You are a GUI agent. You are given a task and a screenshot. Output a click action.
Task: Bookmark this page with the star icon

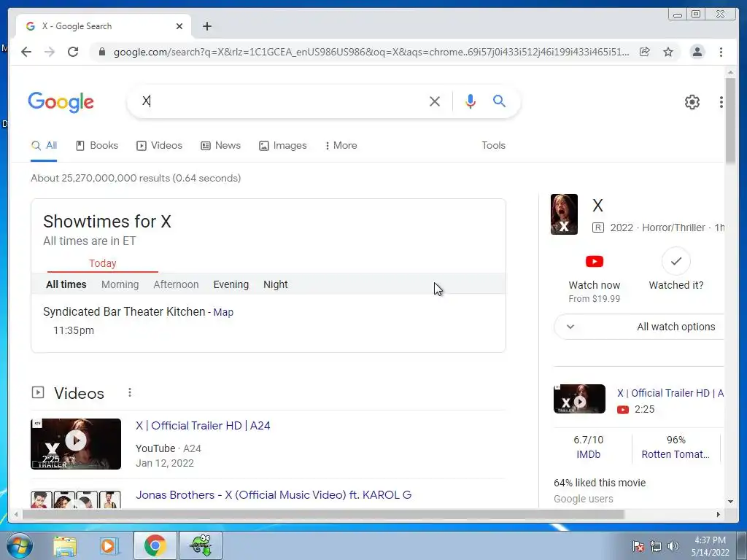click(x=668, y=52)
